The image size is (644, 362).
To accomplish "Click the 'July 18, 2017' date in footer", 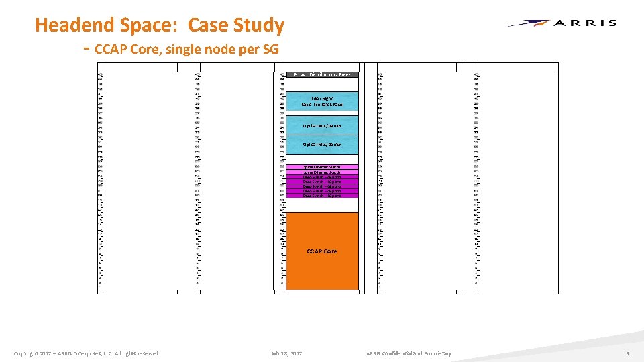I will click(x=286, y=353).
